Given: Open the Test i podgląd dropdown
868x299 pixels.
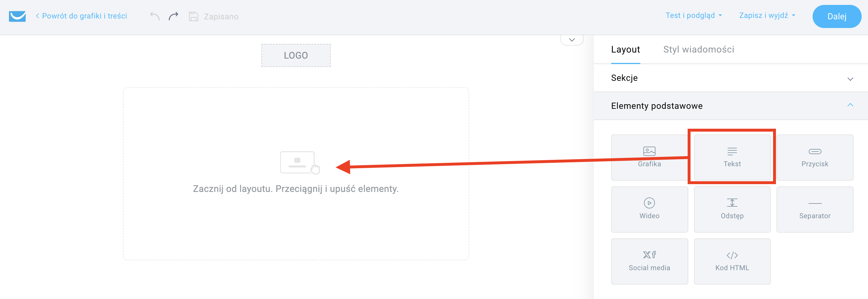Looking at the screenshot, I should tap(693, 16).
